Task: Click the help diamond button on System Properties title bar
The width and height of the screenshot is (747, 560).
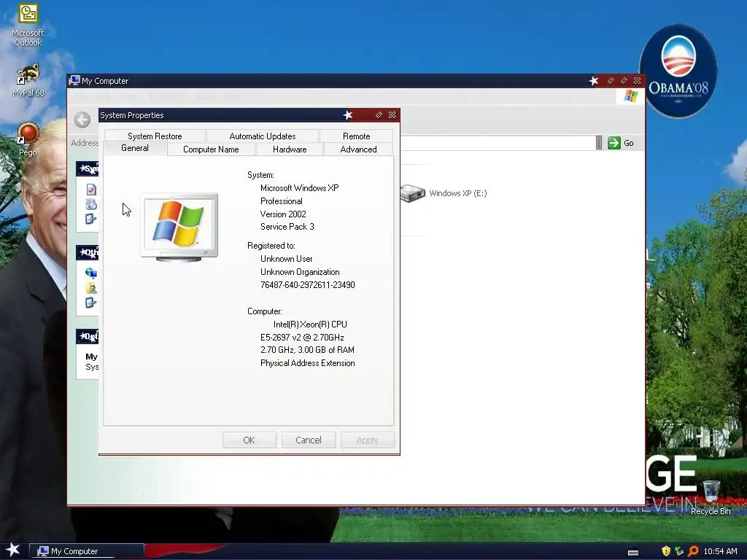Action: 379,115
